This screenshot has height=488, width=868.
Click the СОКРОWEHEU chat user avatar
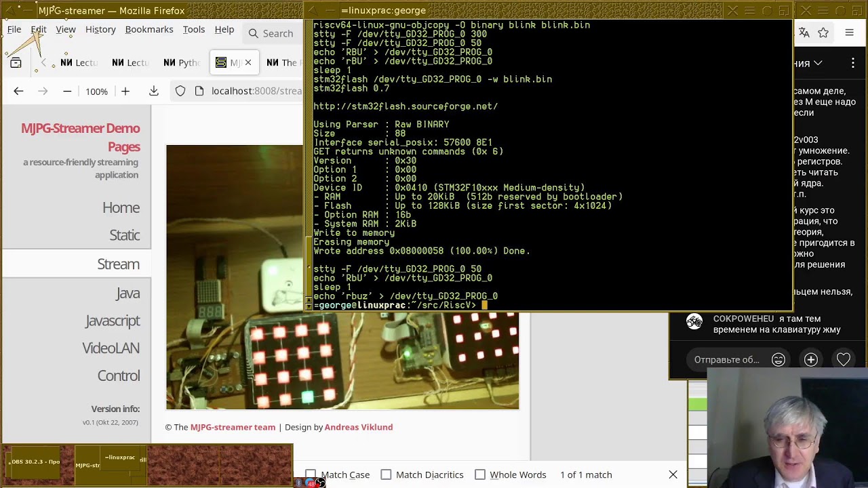pyautogui.click(x=694, y=322)
